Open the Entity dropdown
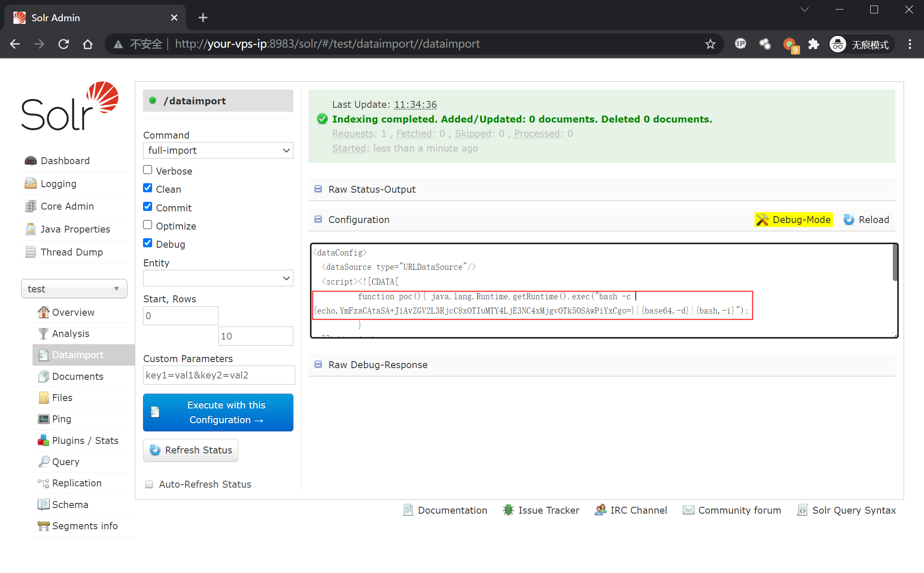The width and height of the screenshot is (924, 573). click(x=218, y=278)
